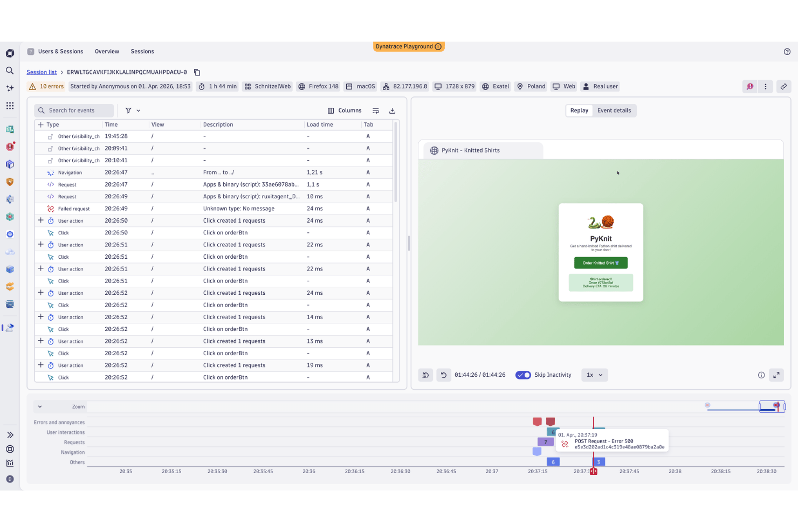Toggle the Skip Inactivity switch
Viewport: 798px width, 532px height.
pos(523,375)
